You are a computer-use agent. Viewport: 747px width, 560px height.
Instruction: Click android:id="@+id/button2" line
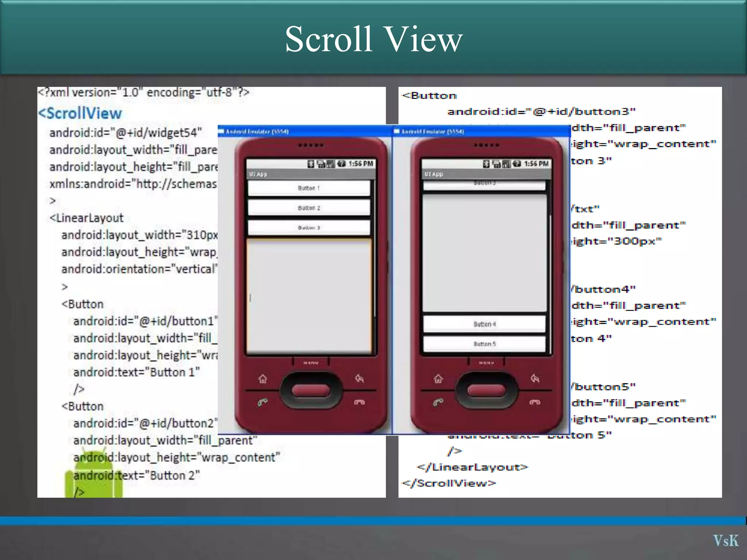[146, 423]
